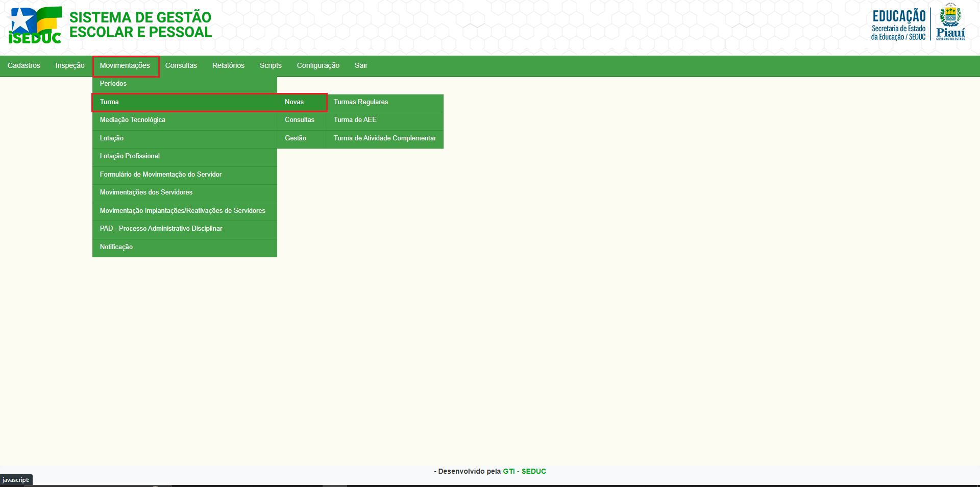The height and width of the screenshot is (487, 980).
Task: Choose Turmas Regulares option
Action: [x=361, y=102]
